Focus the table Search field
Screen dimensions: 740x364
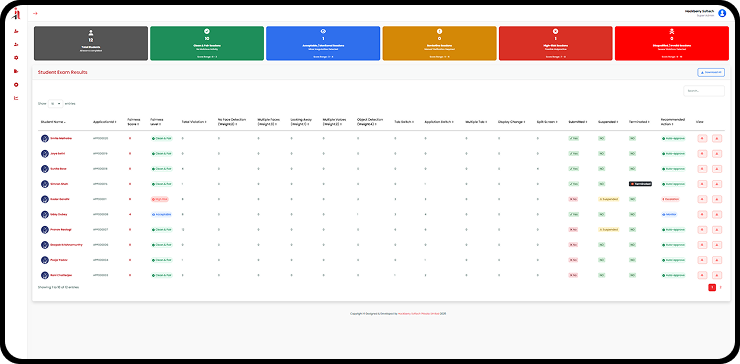click(704, 91)
